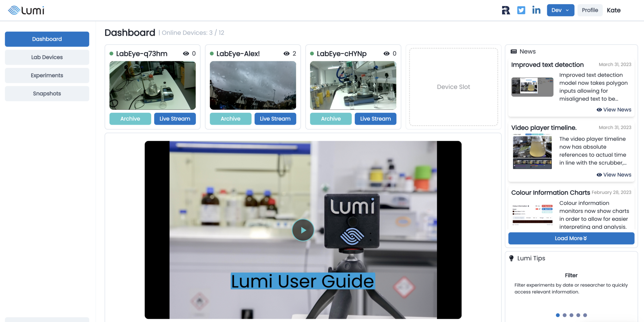Select the fourth carousel dot in Lumi Tips

tap(578, 315)
